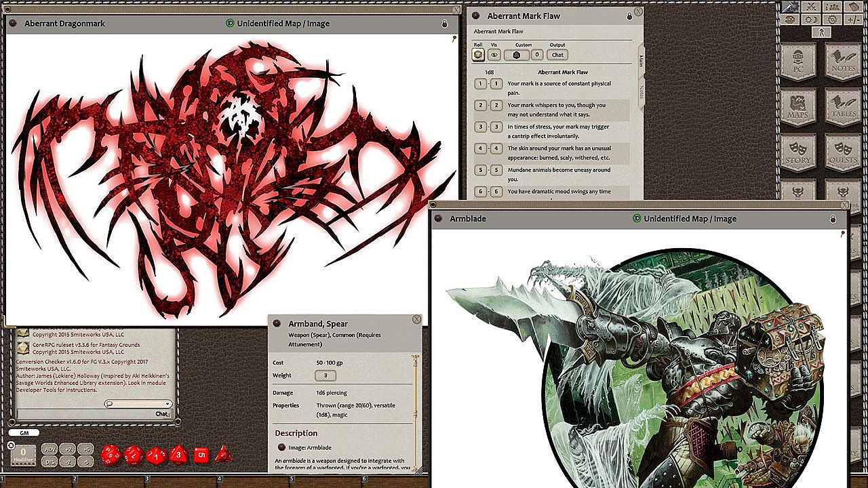Screen dimensions: 868x488
Task: Roll the red d4 die
Action: [223, 455]
